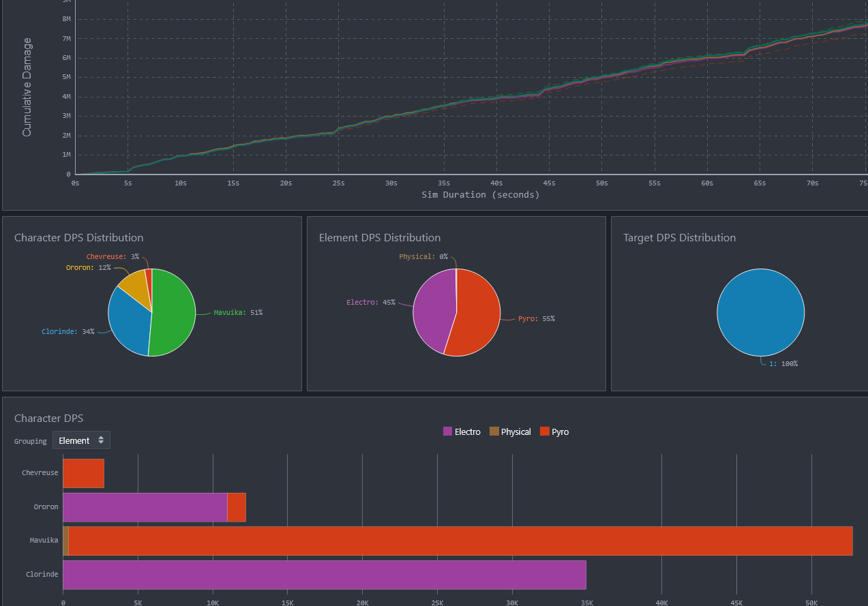Click the Physical: 0% pie label
Screen dimensions: 868x606
coord(423,257)
